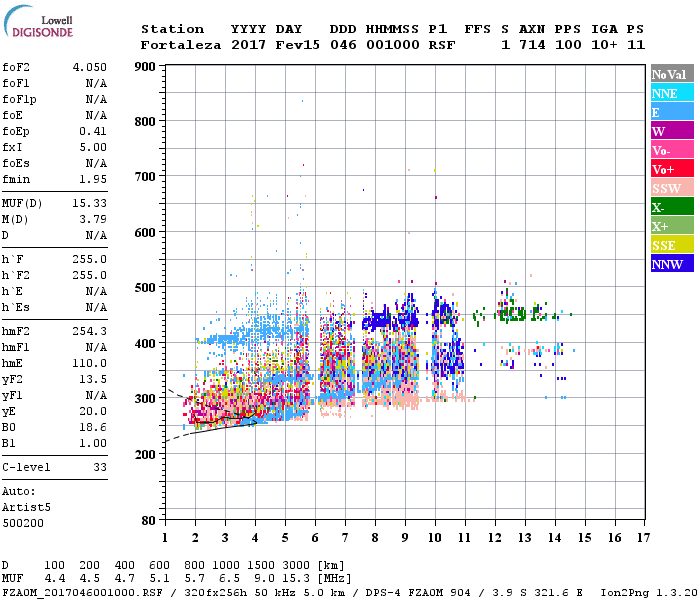Click the date Fev15 in header
The width and height of the screenshot is (700, 600).
click(297, 45)
